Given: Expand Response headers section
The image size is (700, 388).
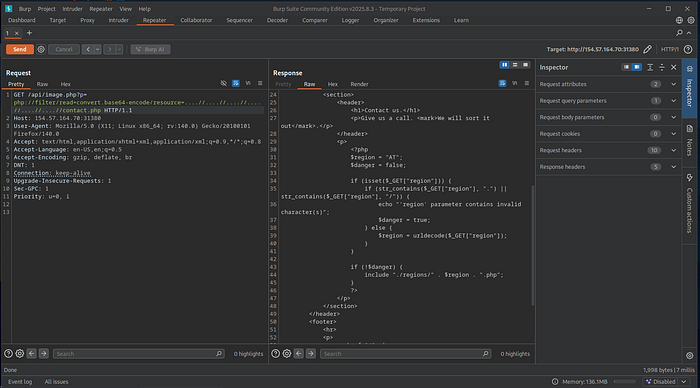Looking at the screenshot, I should click(x=608, y=167).
